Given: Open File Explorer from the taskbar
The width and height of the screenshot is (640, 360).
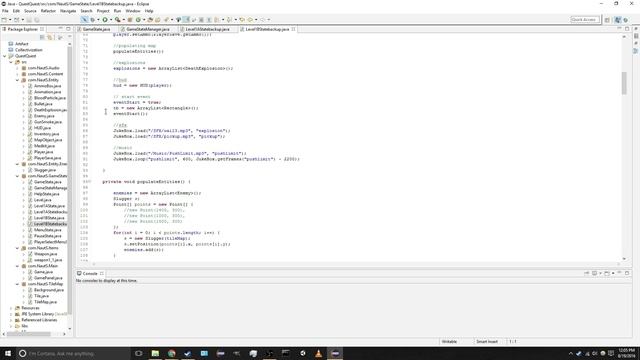Looking at the screenshot, I should tap(155, 353).
